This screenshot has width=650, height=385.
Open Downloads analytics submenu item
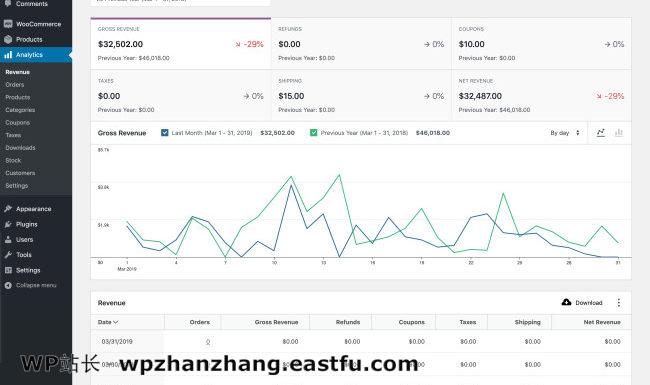tap(20, 148)
